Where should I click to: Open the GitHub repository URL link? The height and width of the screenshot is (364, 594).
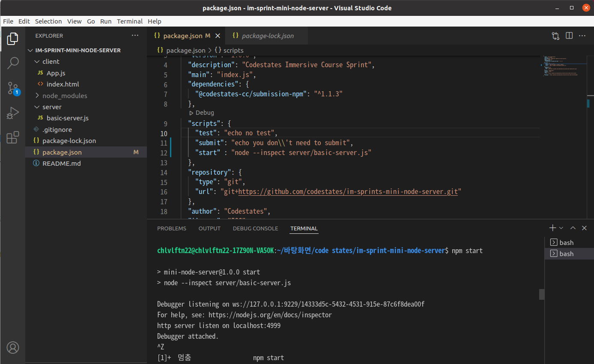click(x=348, y=191)
